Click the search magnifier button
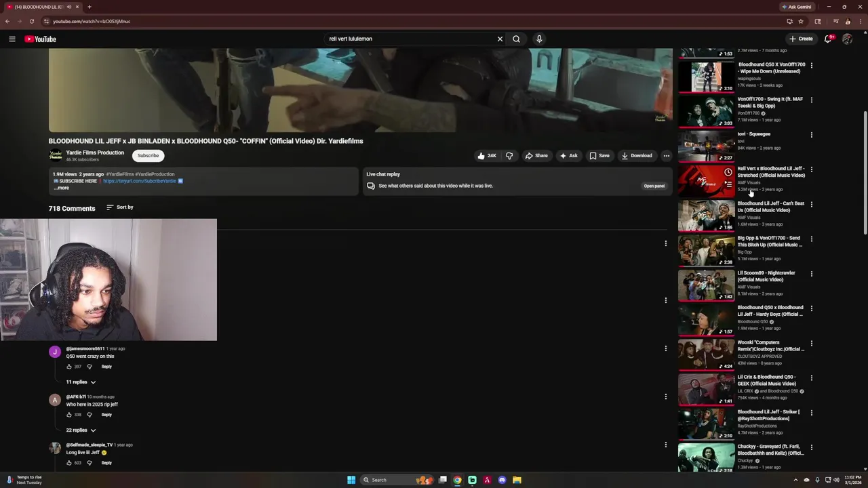868x488 pixels. tap(517, 39)
